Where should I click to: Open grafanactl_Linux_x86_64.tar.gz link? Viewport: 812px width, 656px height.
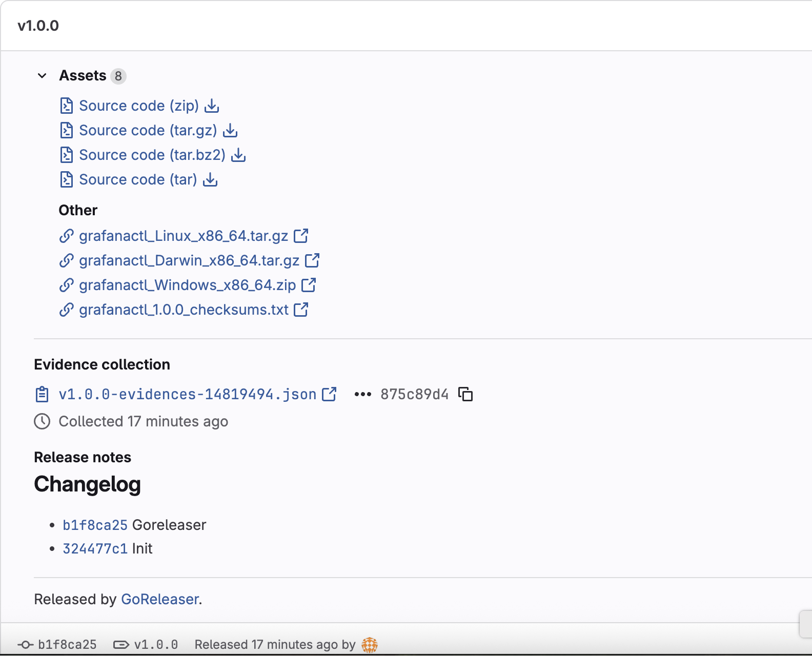click(x=184, y=236)
